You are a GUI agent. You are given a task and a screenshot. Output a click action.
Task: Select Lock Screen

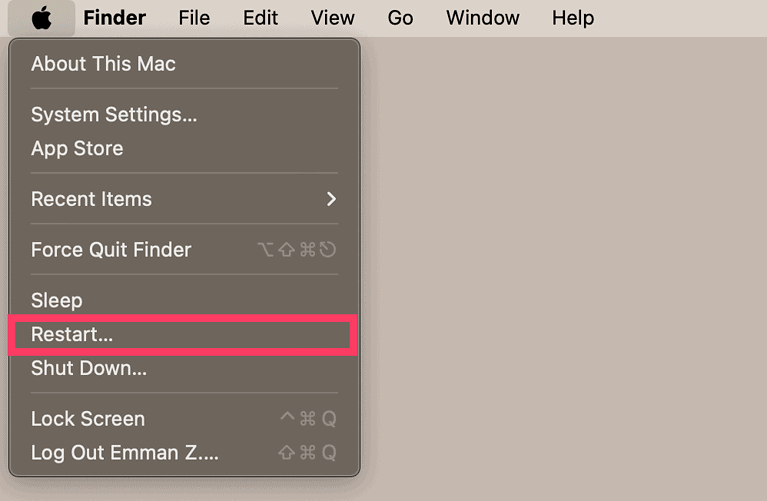(88, 419)
